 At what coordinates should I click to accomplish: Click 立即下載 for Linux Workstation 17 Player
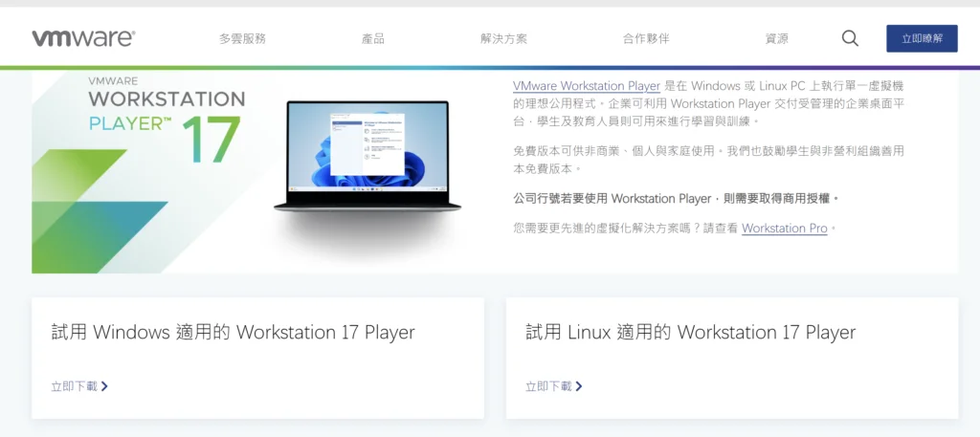pyautogui.click(x=554, y=386)
